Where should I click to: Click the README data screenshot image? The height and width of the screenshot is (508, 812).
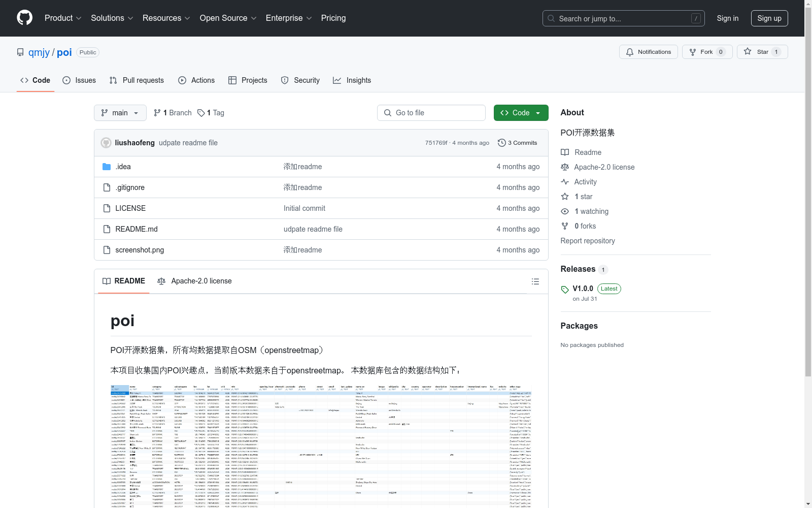(x=321, y=446)
